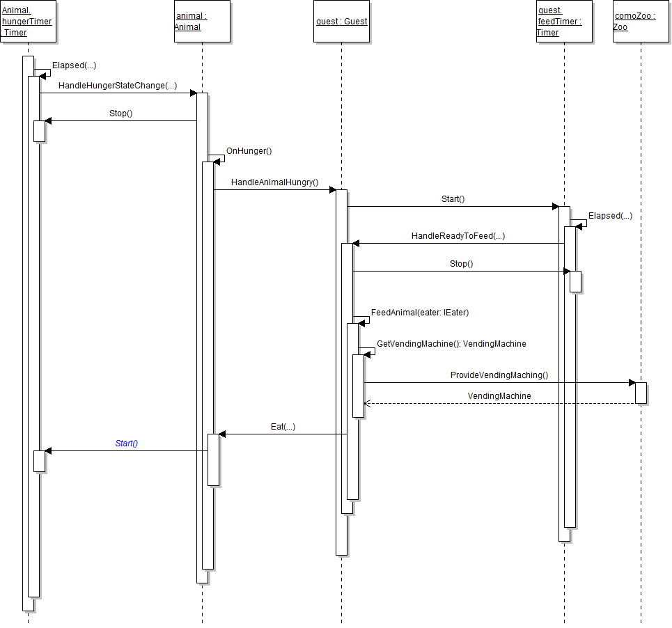672x628 pixels.
Task: Select the dashed VendingMachine return message label
Action: click(499, 396)
